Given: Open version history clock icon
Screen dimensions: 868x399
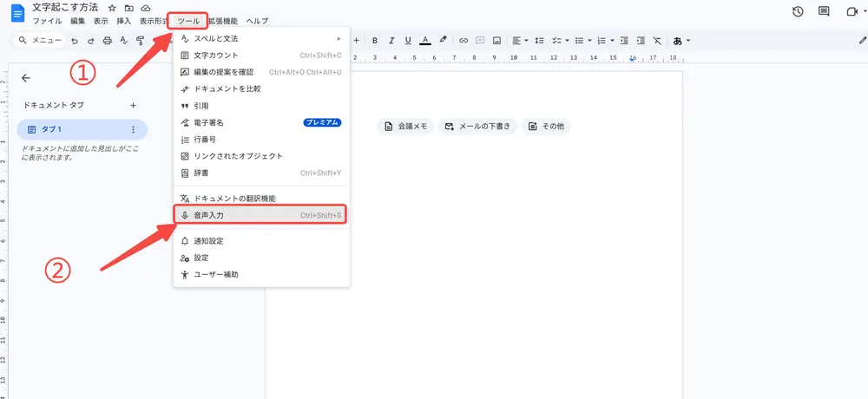Looking at the screenshot, I should point(798,11).
